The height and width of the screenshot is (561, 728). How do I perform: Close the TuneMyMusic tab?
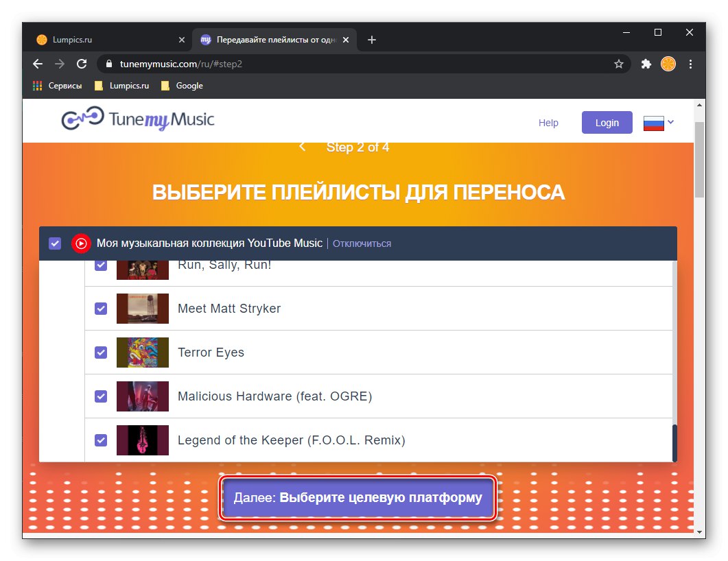click(345, 40)
